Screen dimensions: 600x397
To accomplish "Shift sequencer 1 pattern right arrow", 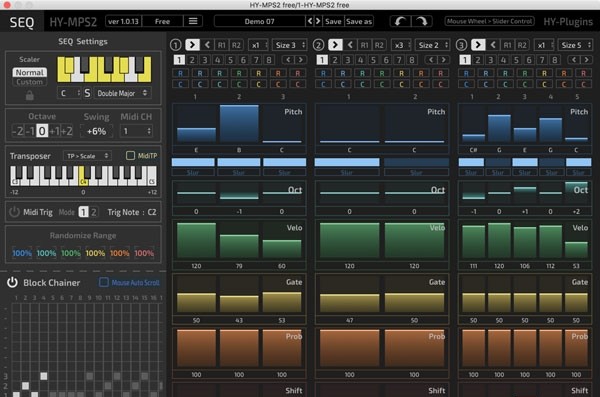I will [301, 60].
